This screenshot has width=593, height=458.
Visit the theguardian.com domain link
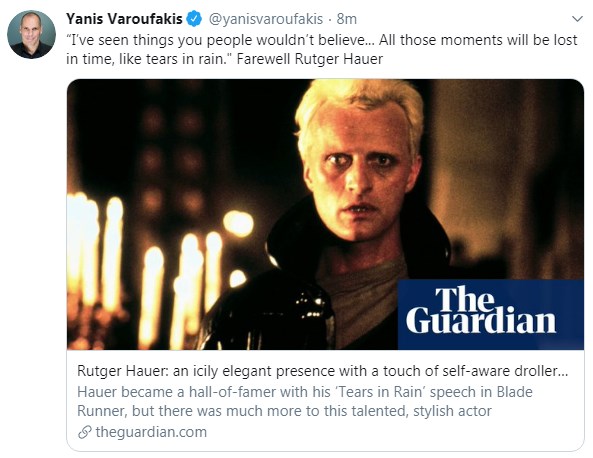pos(151,432)
